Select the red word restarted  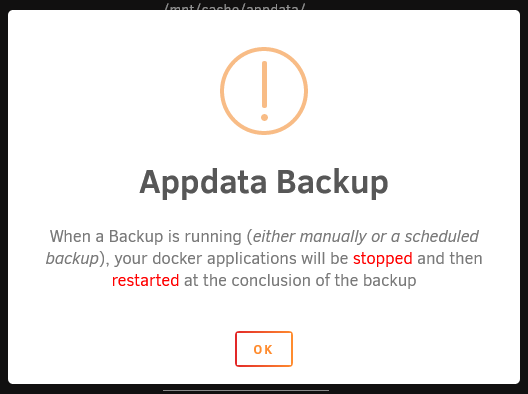pos(145,280)
